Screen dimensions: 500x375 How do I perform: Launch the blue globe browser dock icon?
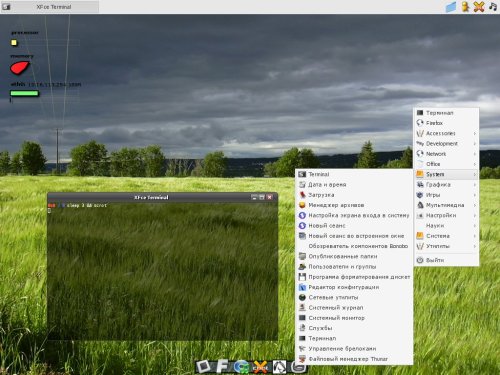[241, 367]
